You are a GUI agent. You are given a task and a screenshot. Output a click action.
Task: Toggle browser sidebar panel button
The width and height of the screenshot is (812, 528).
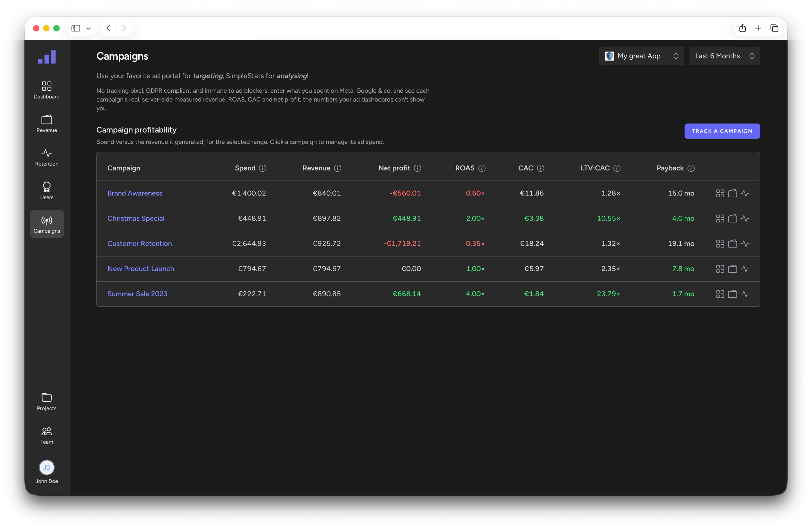click(76, 28)
